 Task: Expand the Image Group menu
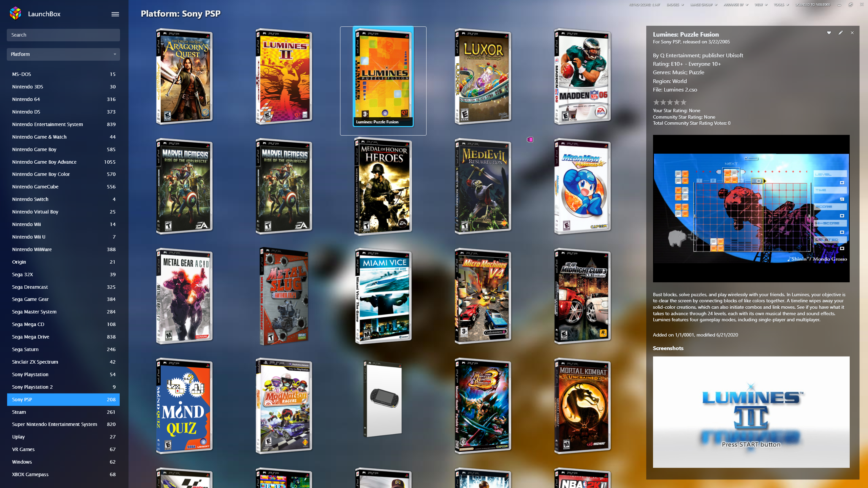(x=704, y=5)
